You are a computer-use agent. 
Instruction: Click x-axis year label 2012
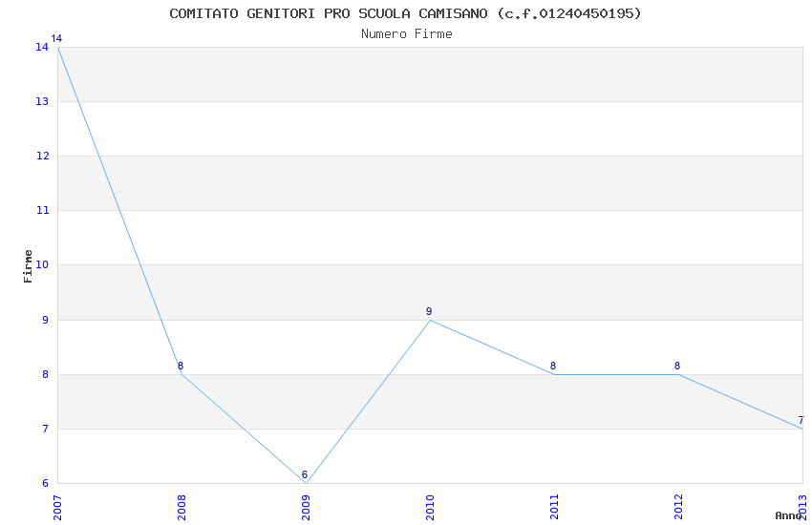coord(679,508)
